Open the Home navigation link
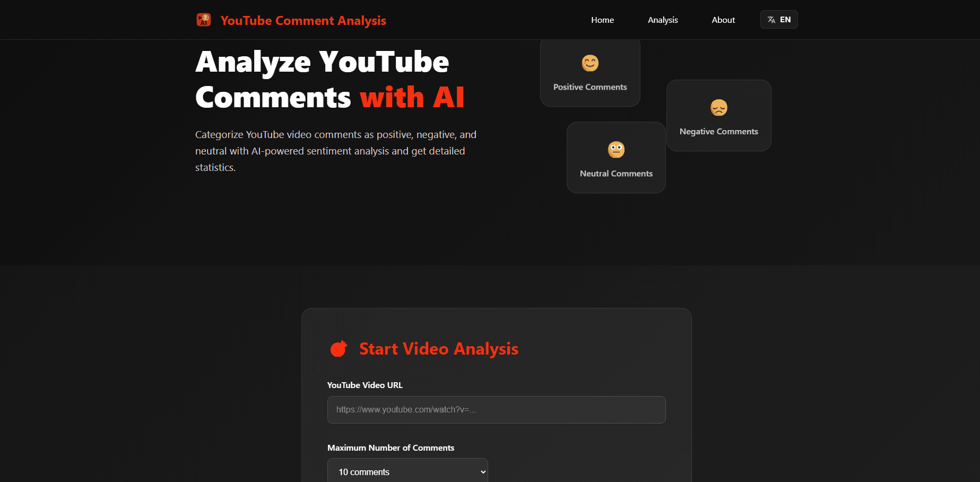 [x=602, y=20]
